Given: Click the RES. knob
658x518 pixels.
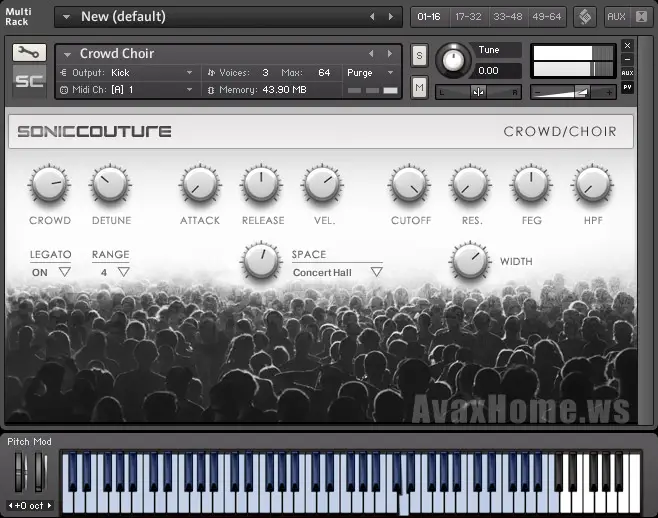Looking at the screenshot, I should click(x=470, y=185).
